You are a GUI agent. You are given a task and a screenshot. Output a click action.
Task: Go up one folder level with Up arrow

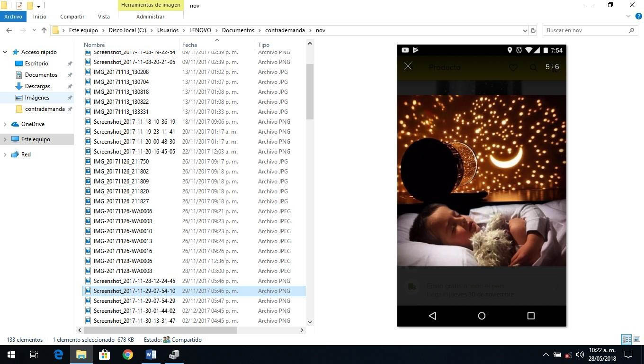pos(44,30)
